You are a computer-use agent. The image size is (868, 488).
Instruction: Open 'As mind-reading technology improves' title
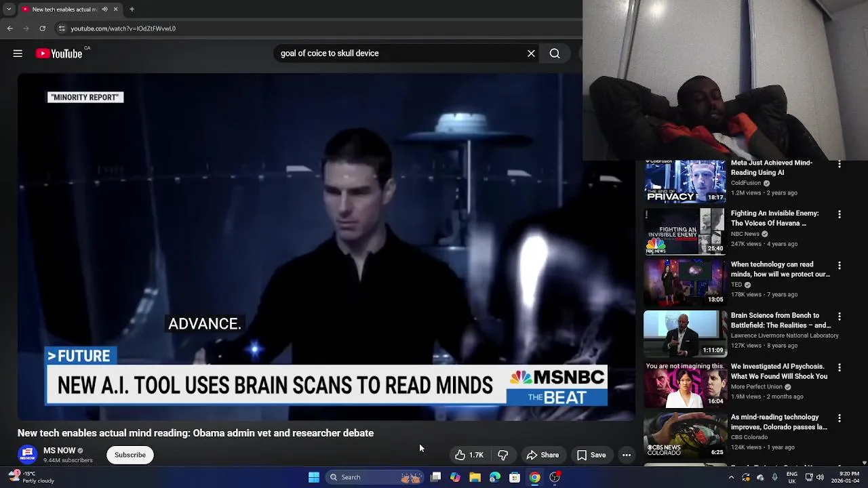pyautogui.click(x=779, y=422)
